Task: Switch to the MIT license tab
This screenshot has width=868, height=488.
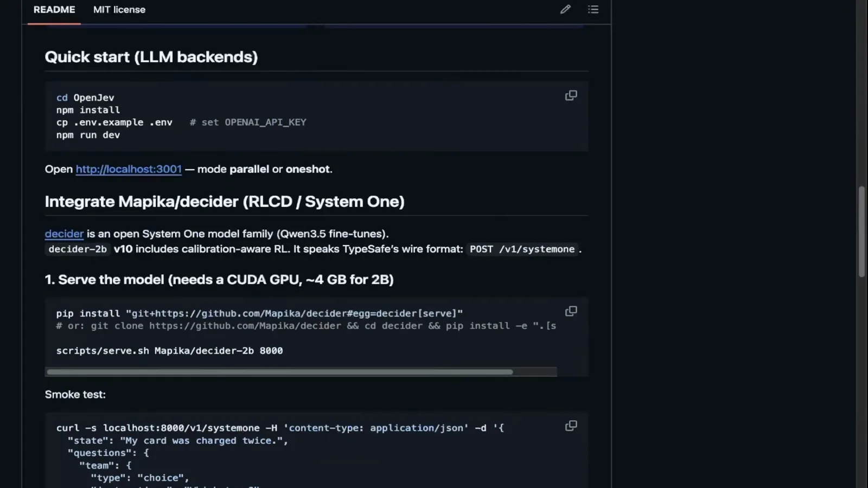Action: [x=119, y=10]
